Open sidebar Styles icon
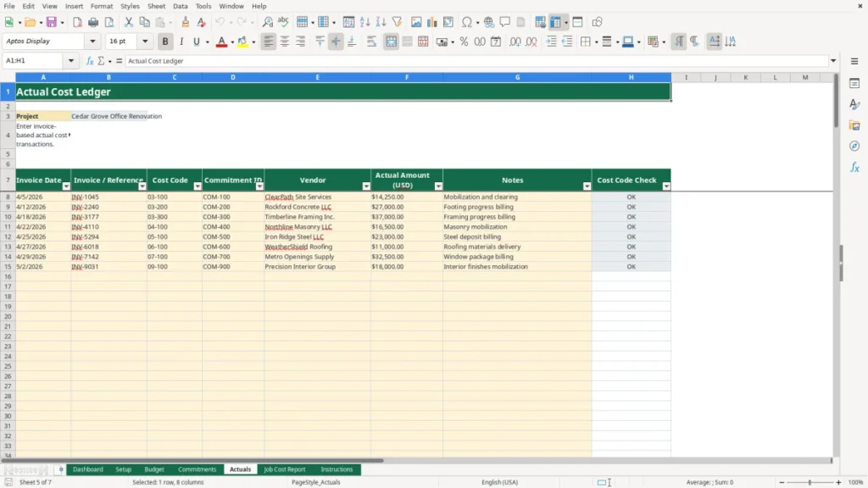The width and height of the screenshot is (868, 488). [x=854, y=104]
